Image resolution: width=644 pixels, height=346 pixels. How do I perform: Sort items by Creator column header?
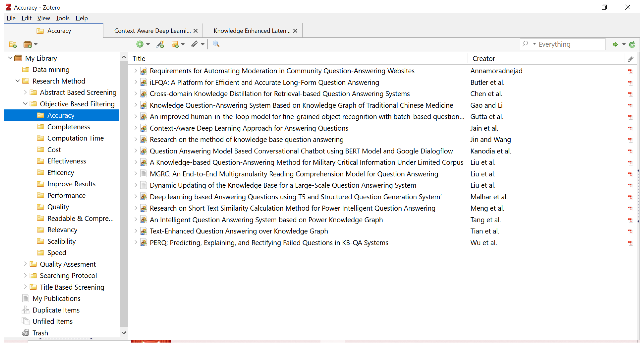tap(484, 59)
